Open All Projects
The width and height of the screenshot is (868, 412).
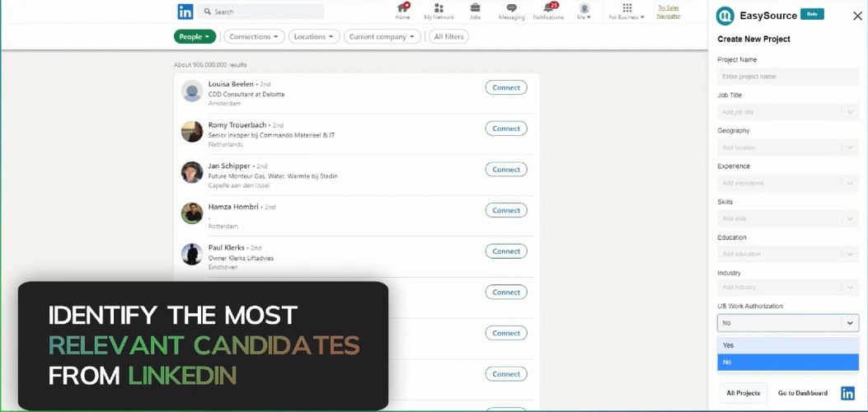tap(743, 393)
